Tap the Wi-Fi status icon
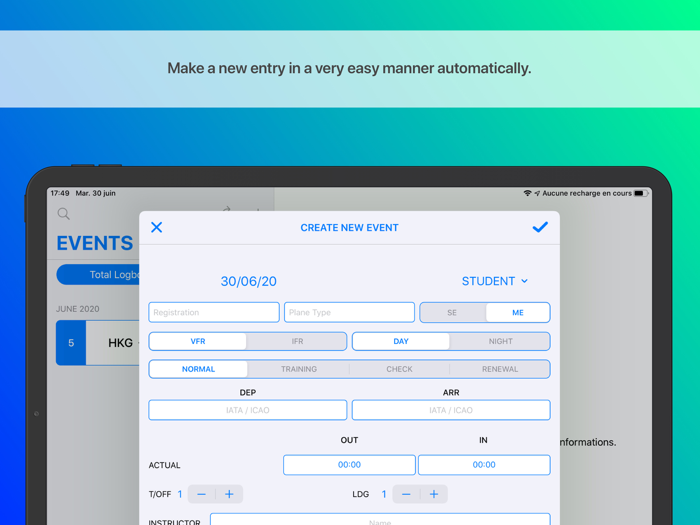 527,193
